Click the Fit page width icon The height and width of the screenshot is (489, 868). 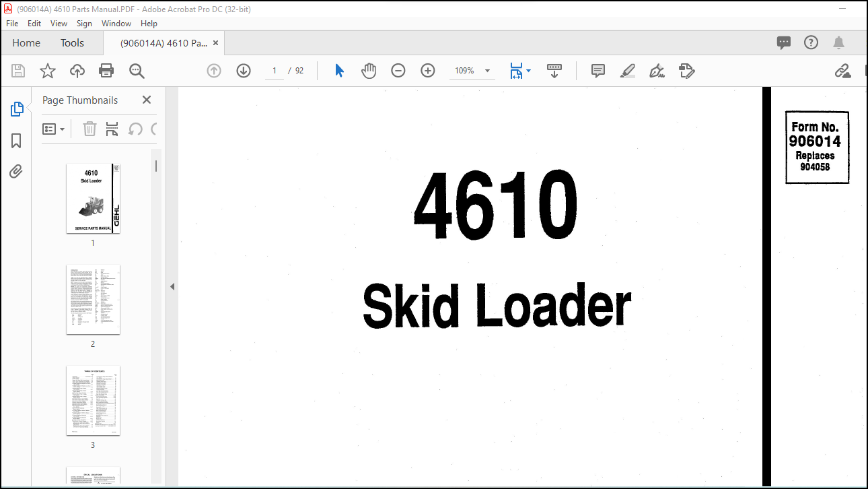pyautogui.click(x=516, y=71)
